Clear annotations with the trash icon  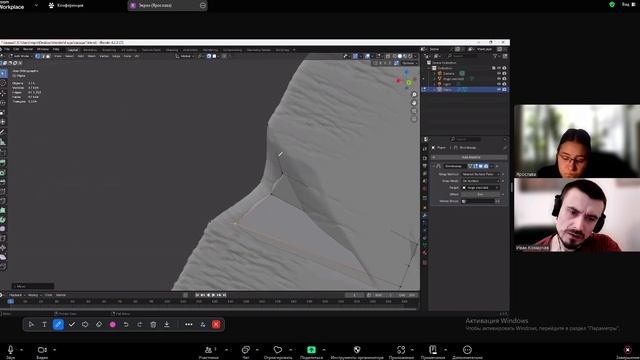click(153, 324)
